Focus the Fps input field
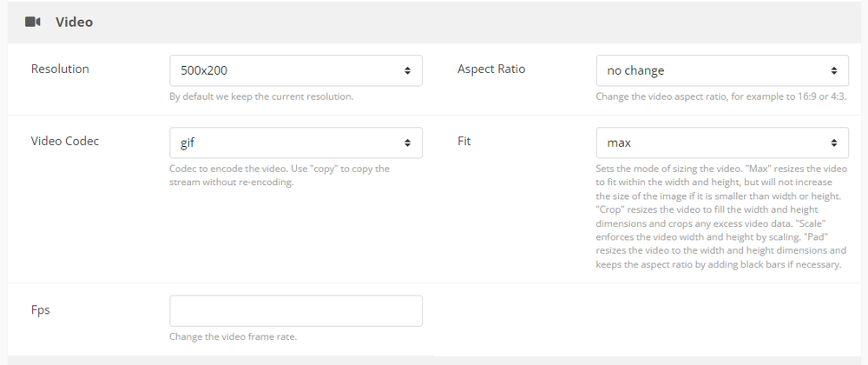This screenshot has width=868, height=365. click(x=296, y=311)
